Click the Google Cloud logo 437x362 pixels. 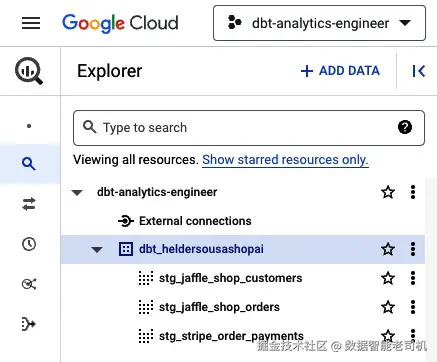click(120, 23)
